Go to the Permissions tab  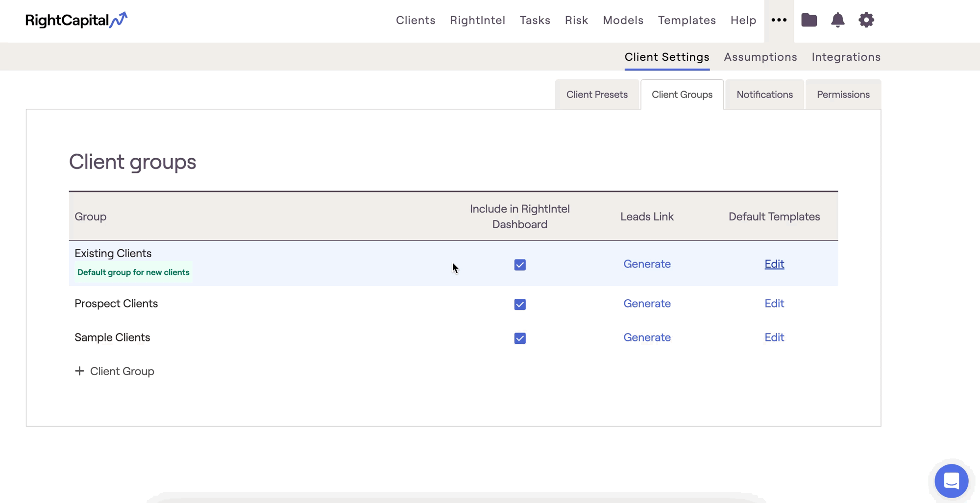(x=843, y=95)
